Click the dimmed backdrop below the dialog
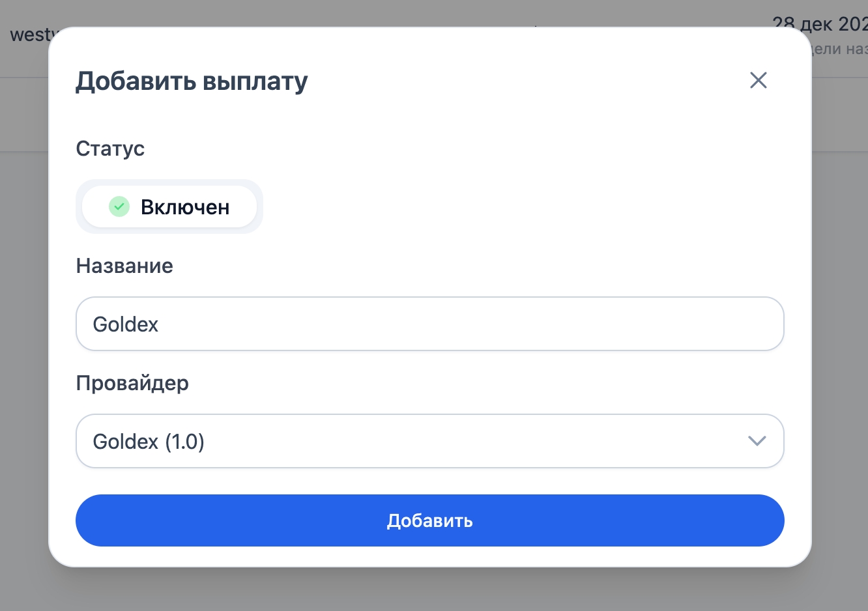 coord(430,590)
